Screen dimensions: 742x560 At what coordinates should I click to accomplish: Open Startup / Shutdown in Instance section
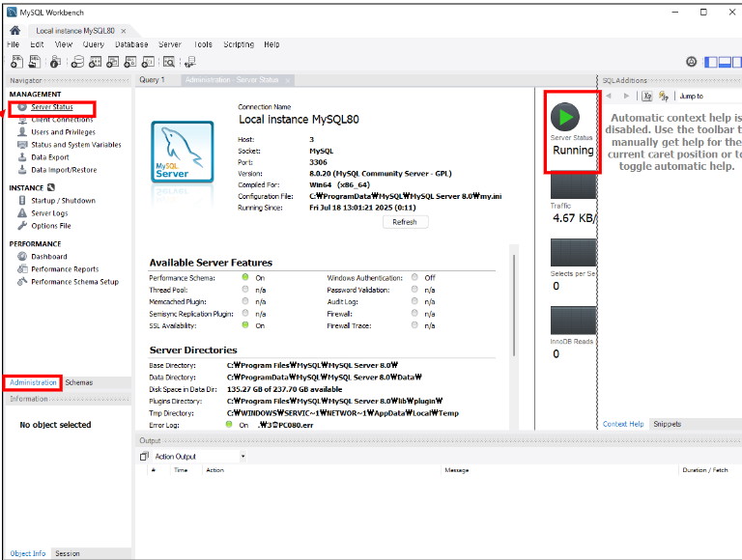pyautogui.click(x=63, y=201)
